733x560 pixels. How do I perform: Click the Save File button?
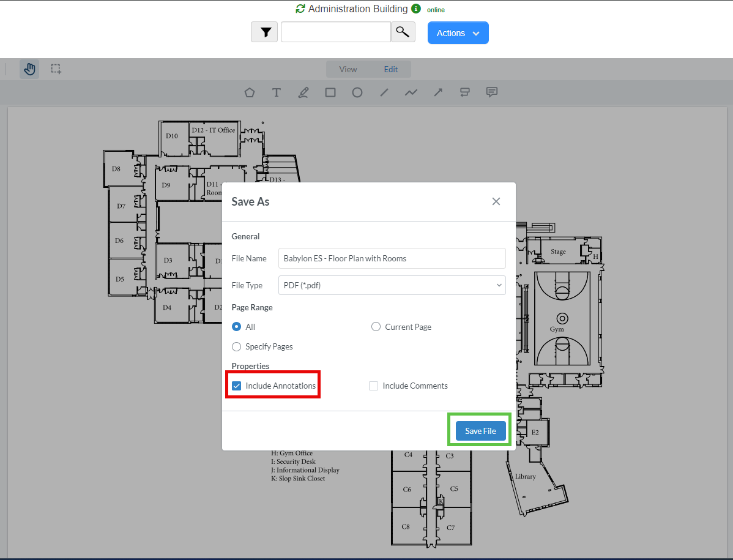pos(480,431)
